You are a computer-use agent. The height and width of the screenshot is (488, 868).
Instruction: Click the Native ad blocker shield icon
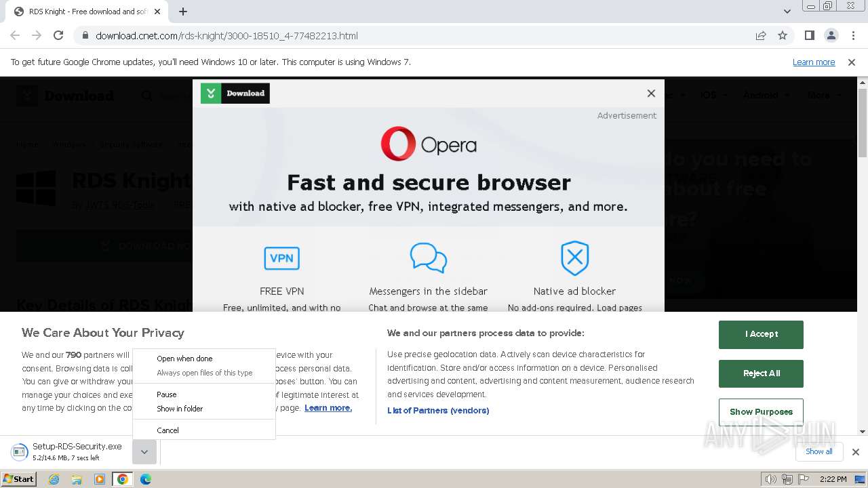click(x=574, y=258)
